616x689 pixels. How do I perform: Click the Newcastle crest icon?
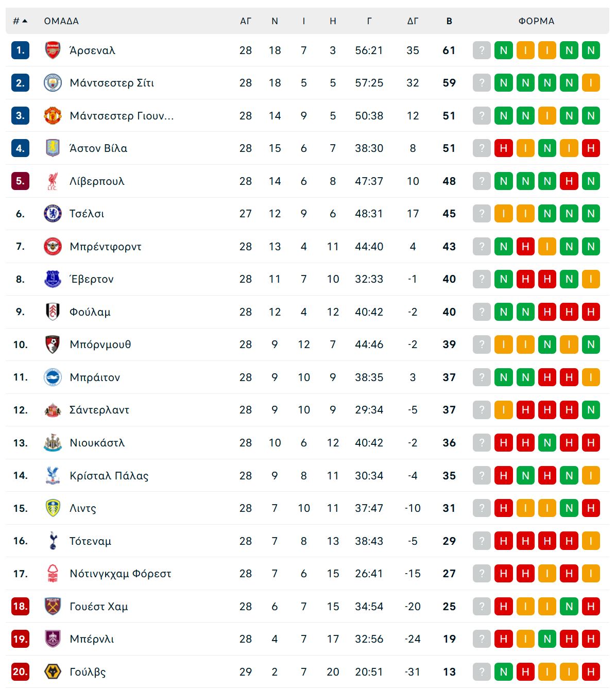click(x=53, y=443)
